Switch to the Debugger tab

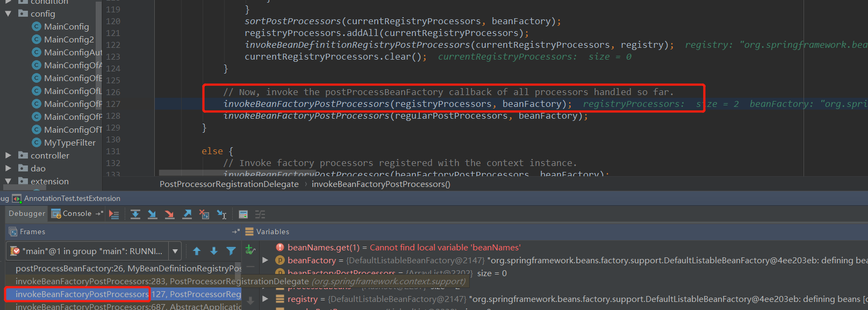[27, 213]
